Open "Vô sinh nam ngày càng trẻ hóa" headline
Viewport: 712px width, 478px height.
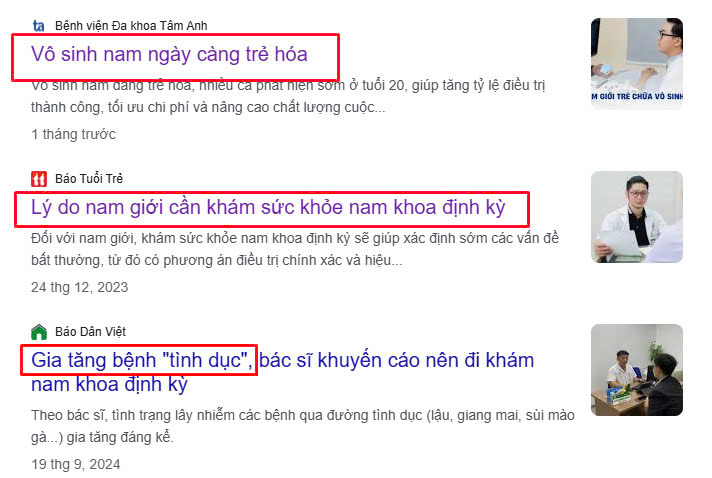[x=169, y=54]
